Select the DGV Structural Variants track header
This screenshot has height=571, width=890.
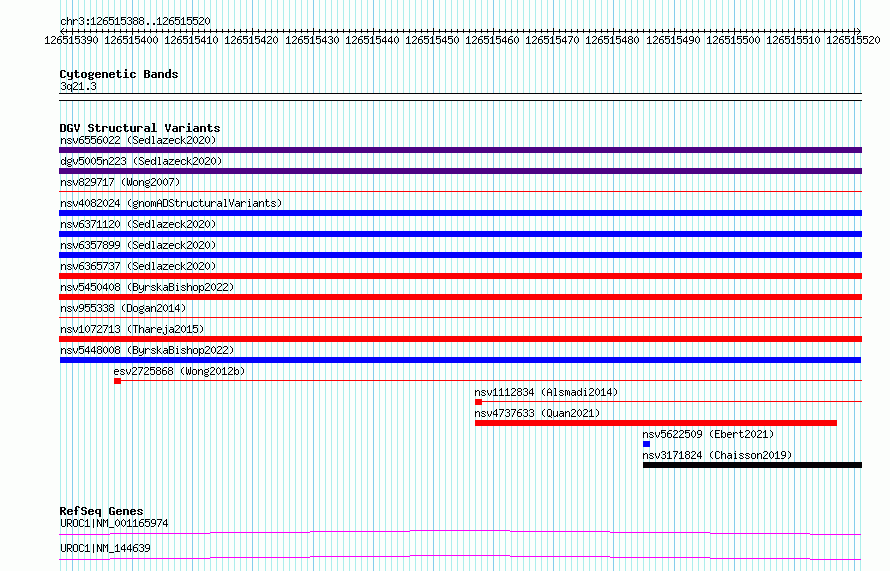[x=140, y=128]
